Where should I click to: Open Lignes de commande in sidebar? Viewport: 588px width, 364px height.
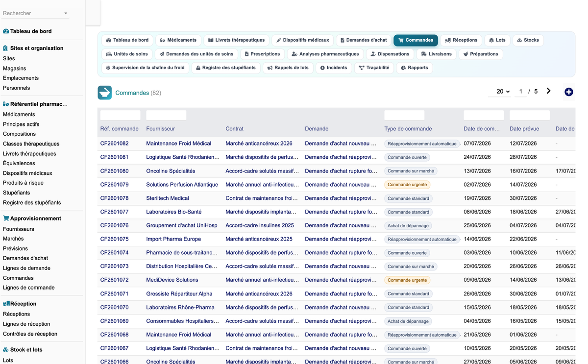pyautogui.click(x=29, y=288)
